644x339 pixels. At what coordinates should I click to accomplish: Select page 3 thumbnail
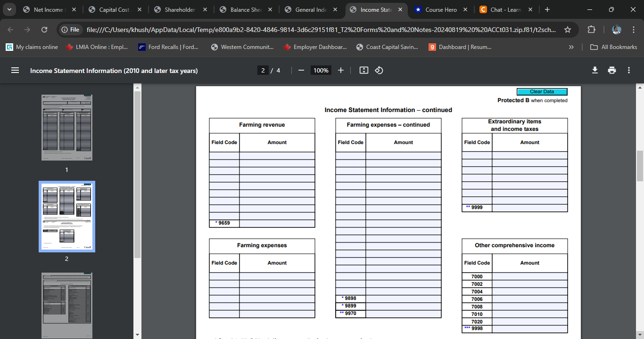(x=67, y=305)
